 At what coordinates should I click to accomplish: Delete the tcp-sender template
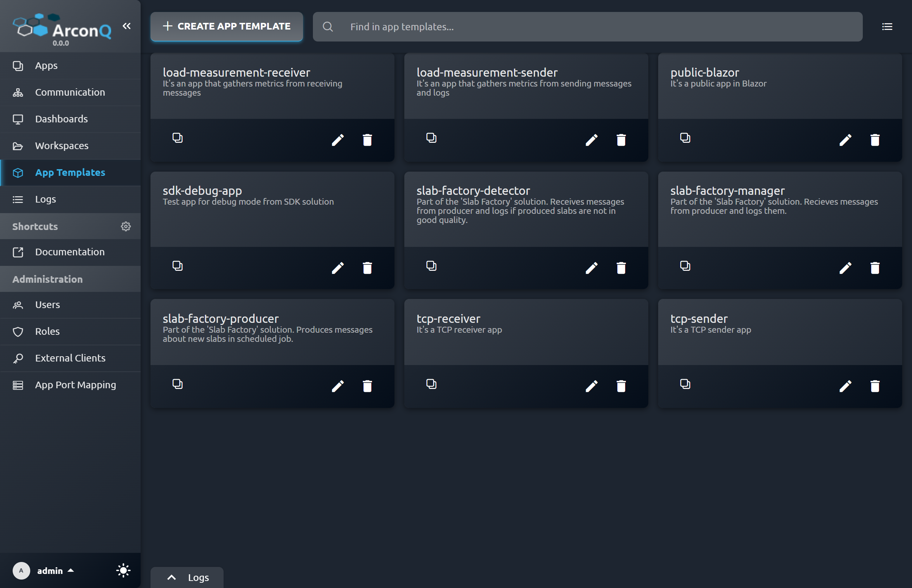[x=875, y=386]
